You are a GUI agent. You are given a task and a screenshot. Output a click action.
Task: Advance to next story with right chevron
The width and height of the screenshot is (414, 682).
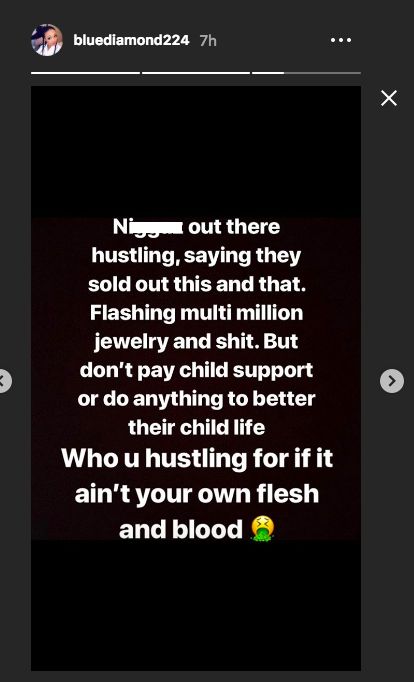(x=392, y=381)
